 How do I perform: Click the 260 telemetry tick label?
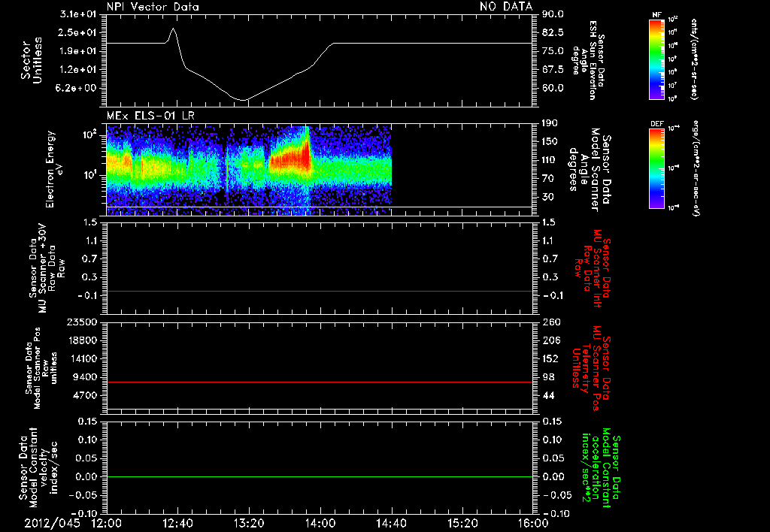(x=550, y=322)
